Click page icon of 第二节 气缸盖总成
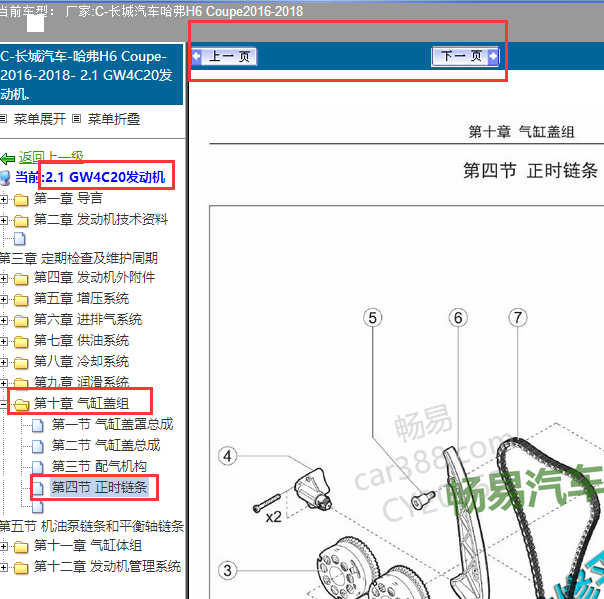The image size is (604, 599). point(38,446)
